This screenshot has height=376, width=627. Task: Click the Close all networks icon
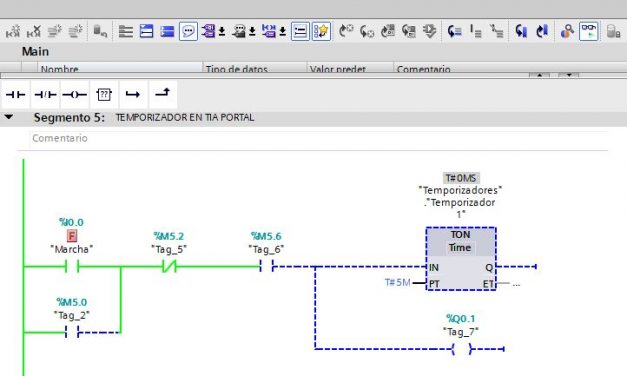point(146,31)
